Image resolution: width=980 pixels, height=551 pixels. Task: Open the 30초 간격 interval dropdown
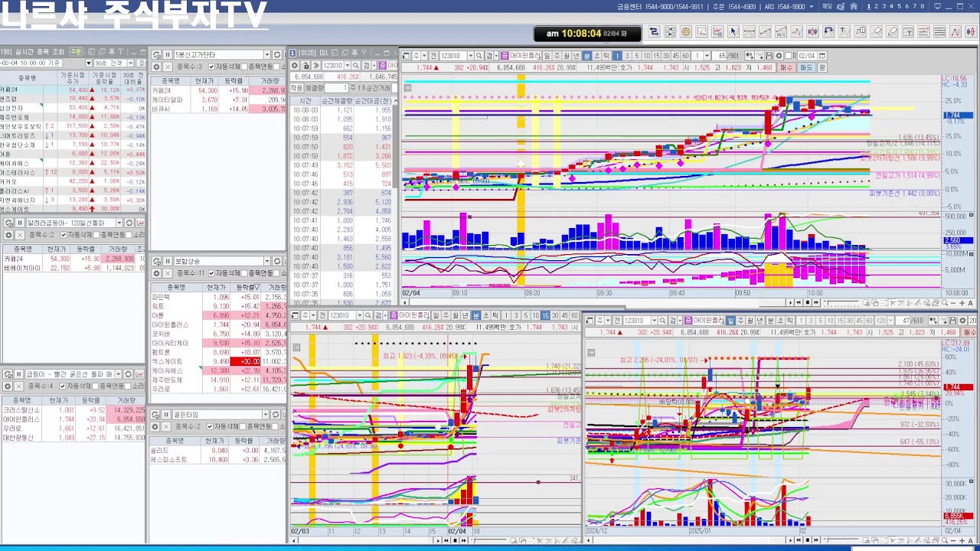(x=131, y=63)
